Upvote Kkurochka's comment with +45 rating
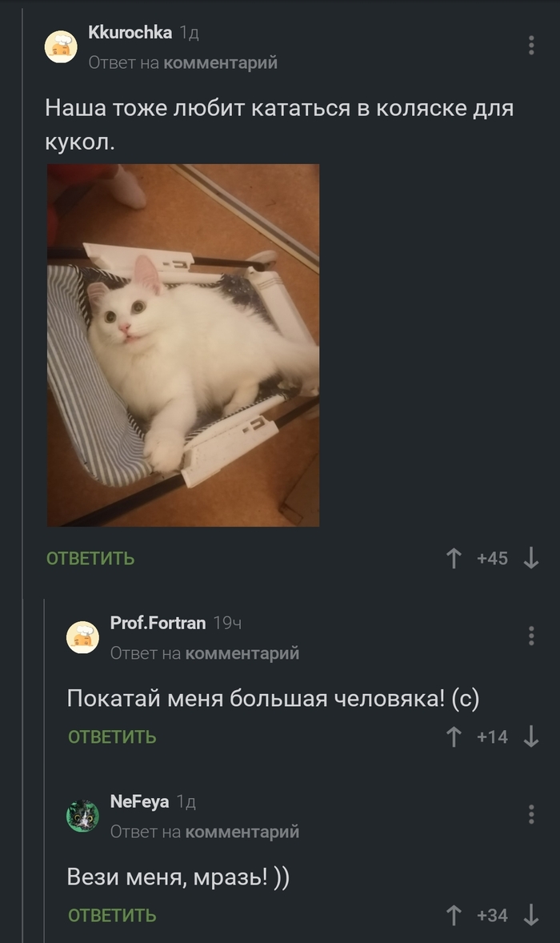The image size is (560, 943). coord(454,558)
